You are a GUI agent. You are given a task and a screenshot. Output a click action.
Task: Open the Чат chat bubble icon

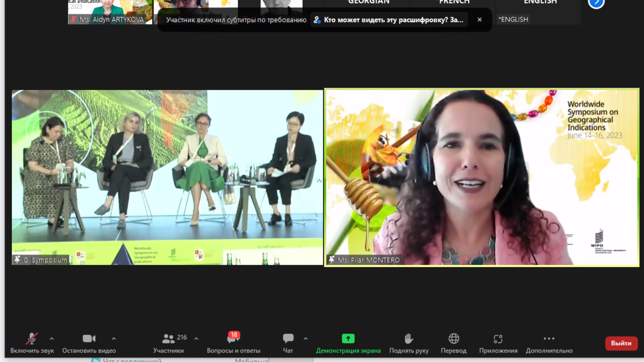click(x=288, y=339)
